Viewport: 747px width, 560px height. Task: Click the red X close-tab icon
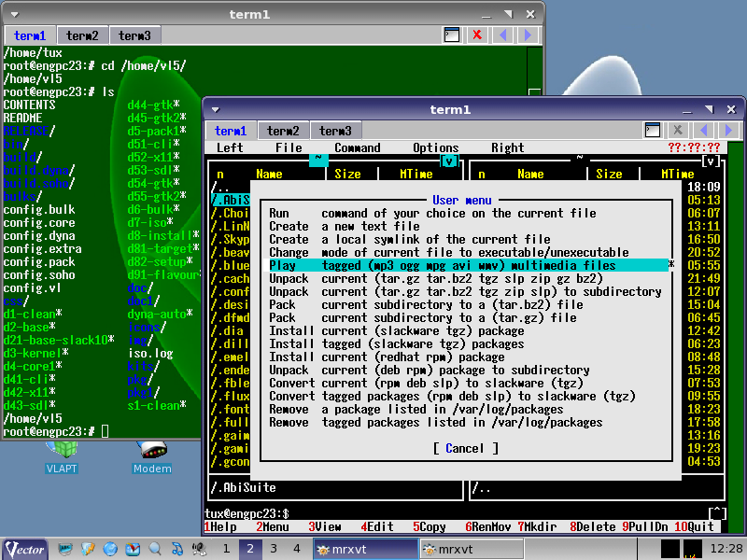pos(477,35)
